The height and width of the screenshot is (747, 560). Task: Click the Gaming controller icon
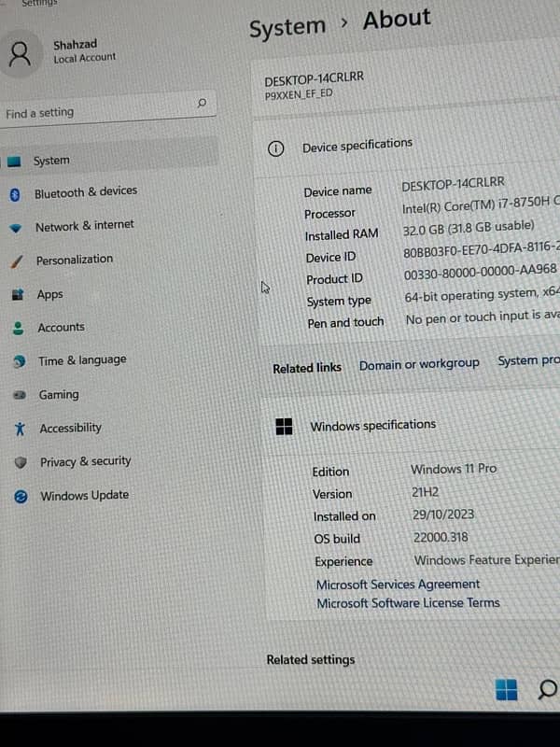pos(20,395)
